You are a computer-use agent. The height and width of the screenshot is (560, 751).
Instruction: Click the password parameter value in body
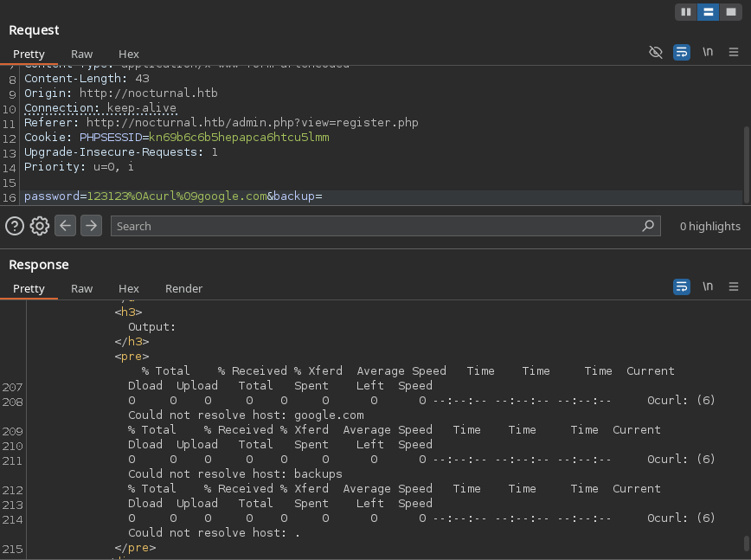pos(177,196)
